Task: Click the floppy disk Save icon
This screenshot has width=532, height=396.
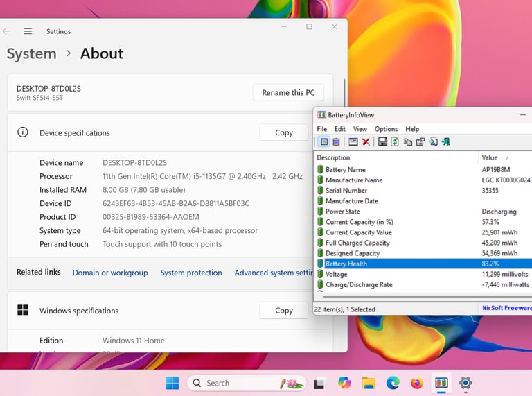Action: [382, 142]
